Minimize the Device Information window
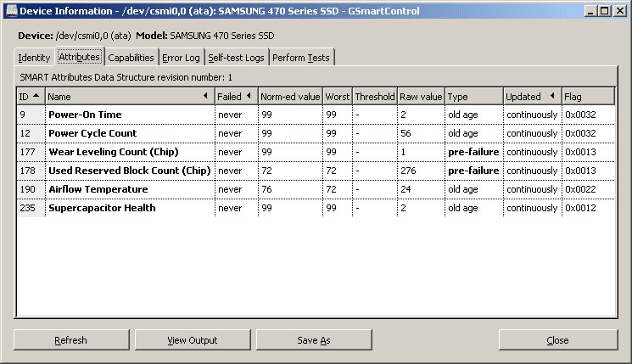Image resolution: width=632 pixels, height=364 pixels. click(x=590, y=11)
